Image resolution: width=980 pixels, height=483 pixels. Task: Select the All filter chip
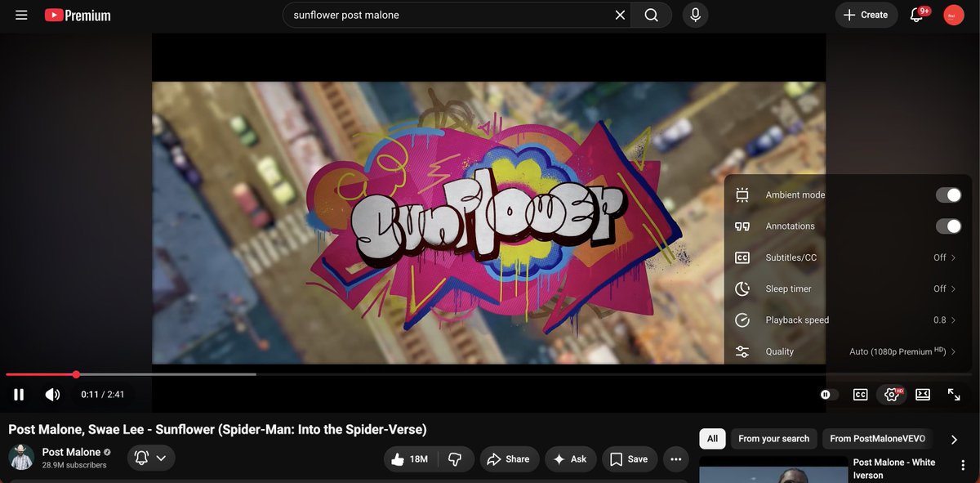click(712, 439)
